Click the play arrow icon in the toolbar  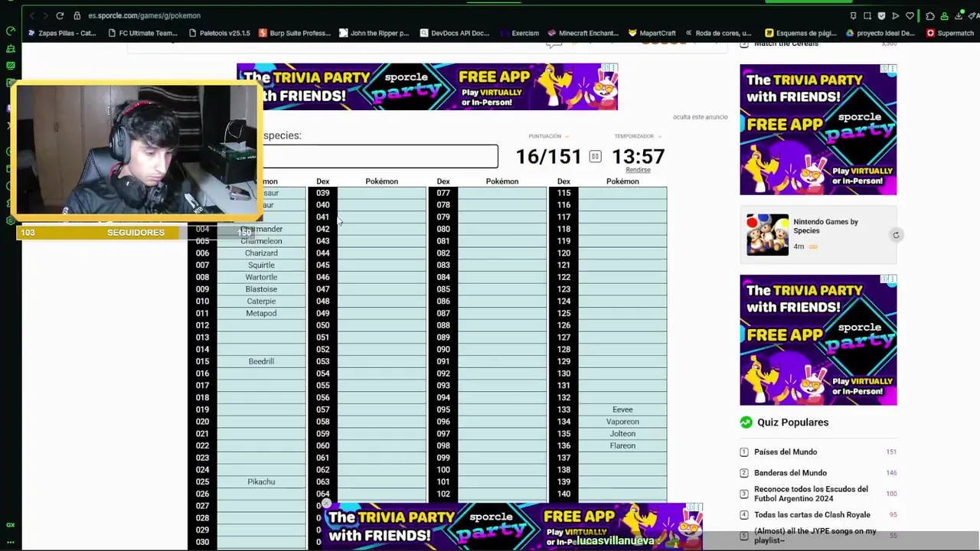(x=895, y=15)
